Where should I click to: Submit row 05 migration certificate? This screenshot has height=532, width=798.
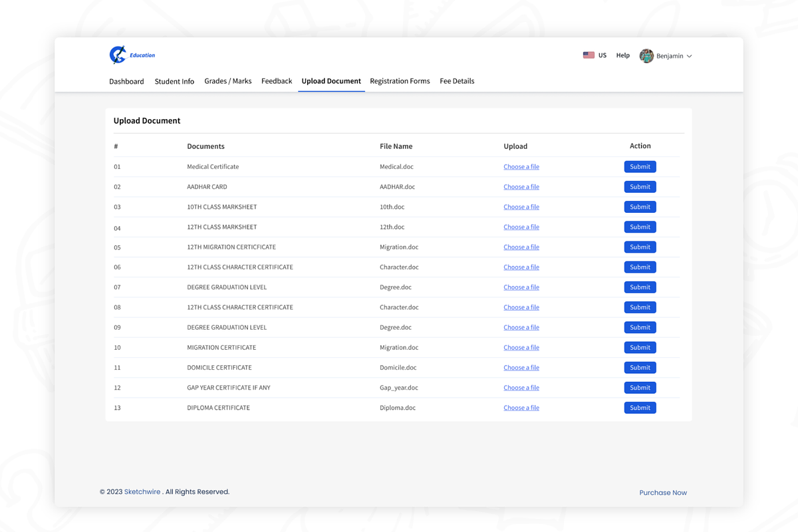[640, 247]
